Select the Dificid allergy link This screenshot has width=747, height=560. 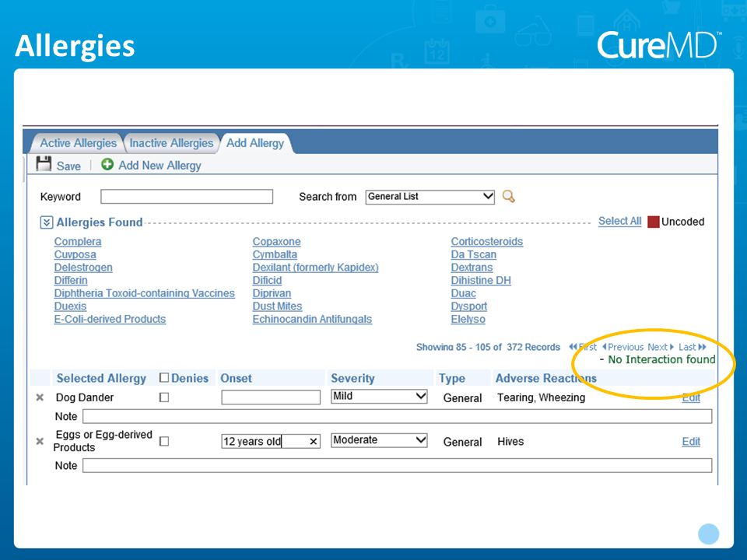(x=267, y=280)
